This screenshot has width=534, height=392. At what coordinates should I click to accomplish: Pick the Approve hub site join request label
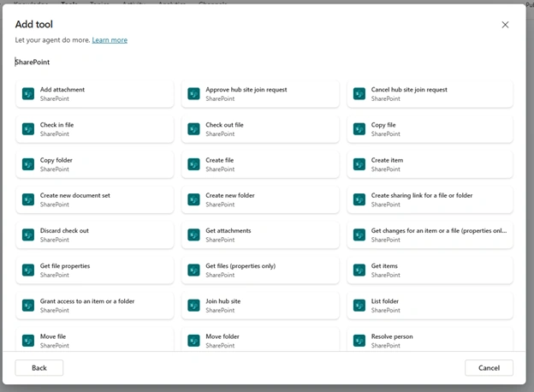coord(246,90)
